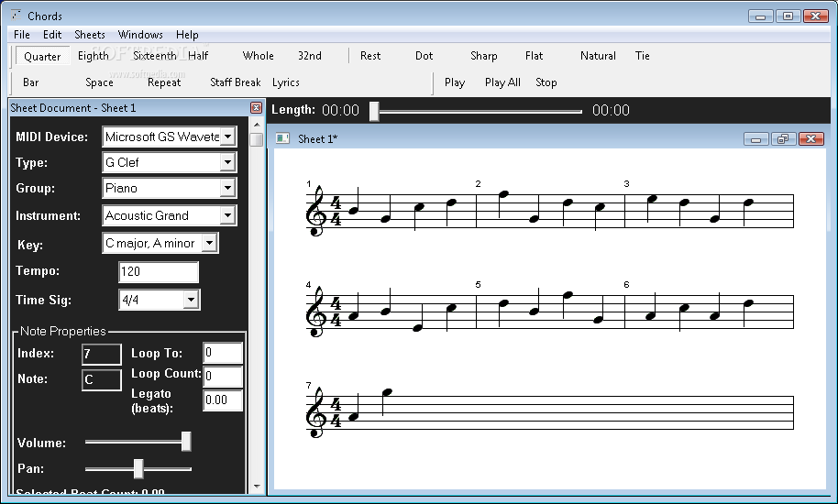Click the Volume slider handle
This screenshot has height=504, width=838.
pyautogui.click(x=186, y=442)
